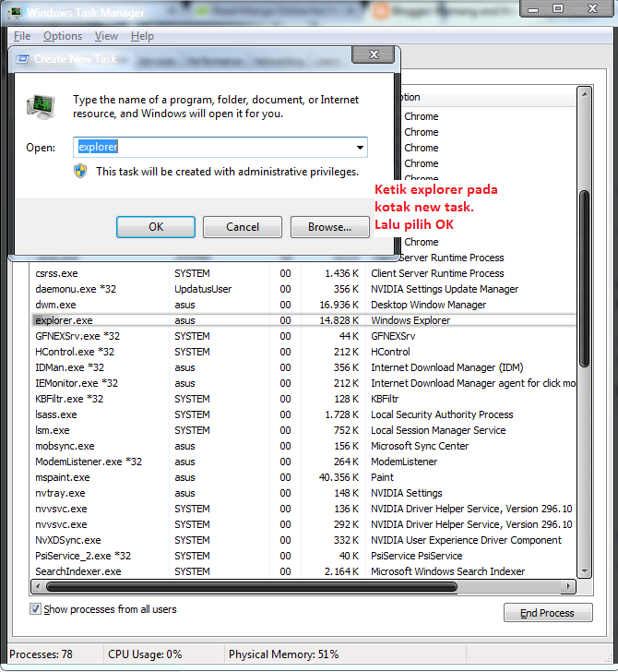Click the vertical scrollbar thumb of the process list
The image size is (618, 672).
pos(585,279)
